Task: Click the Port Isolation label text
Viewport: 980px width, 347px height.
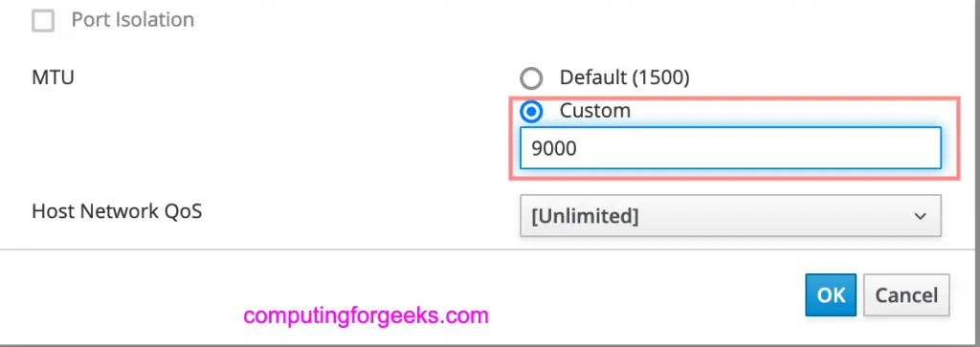Action: pos(132,19)
